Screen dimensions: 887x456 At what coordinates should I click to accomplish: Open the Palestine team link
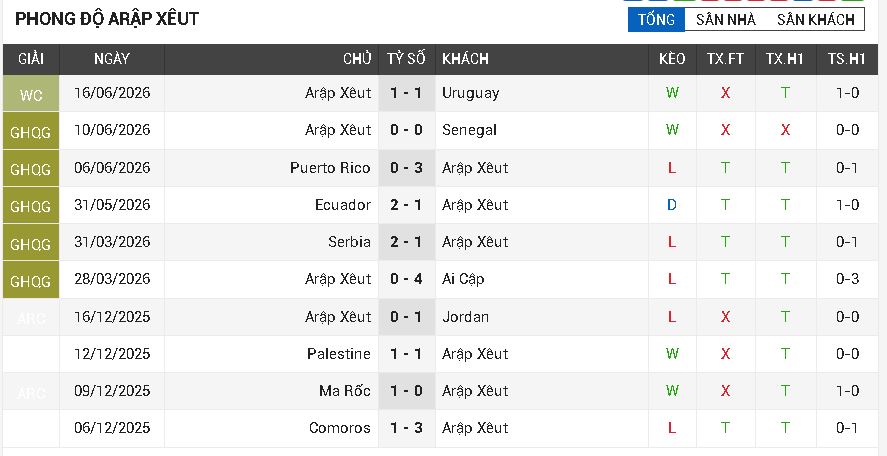[339, 354]
